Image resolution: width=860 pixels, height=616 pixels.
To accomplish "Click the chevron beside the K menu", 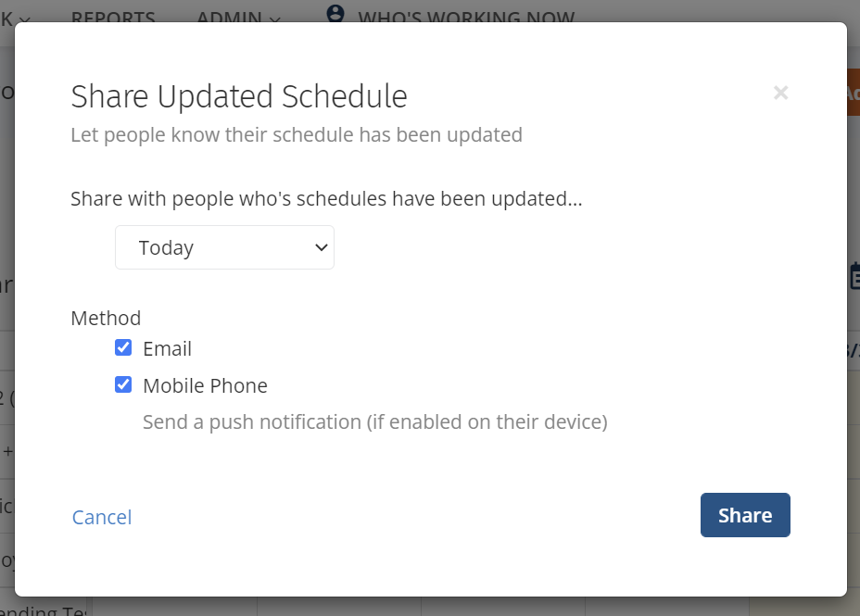I will (x=23, y=19).
